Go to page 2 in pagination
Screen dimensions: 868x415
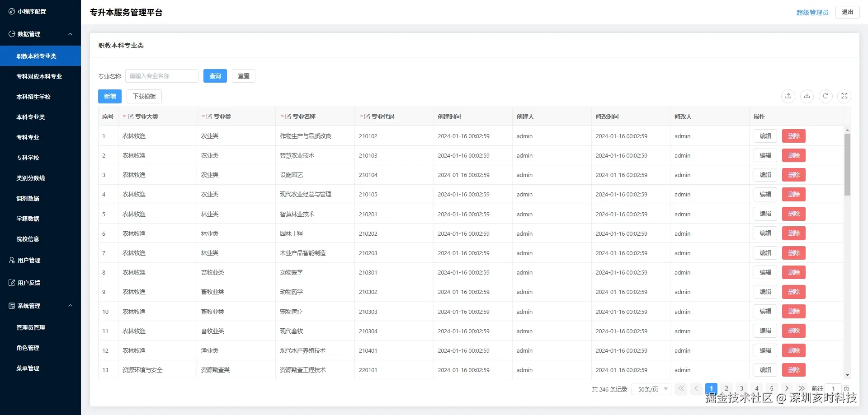coord(726,388)
